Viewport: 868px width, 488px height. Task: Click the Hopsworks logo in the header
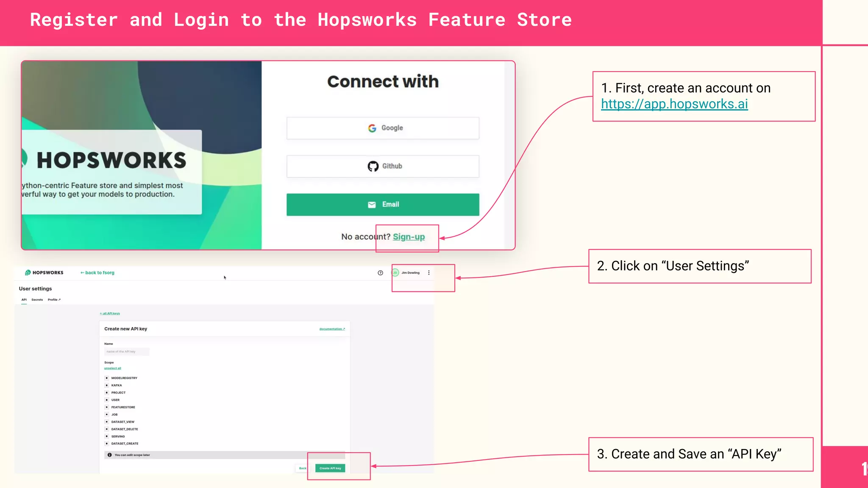[44, 272]
